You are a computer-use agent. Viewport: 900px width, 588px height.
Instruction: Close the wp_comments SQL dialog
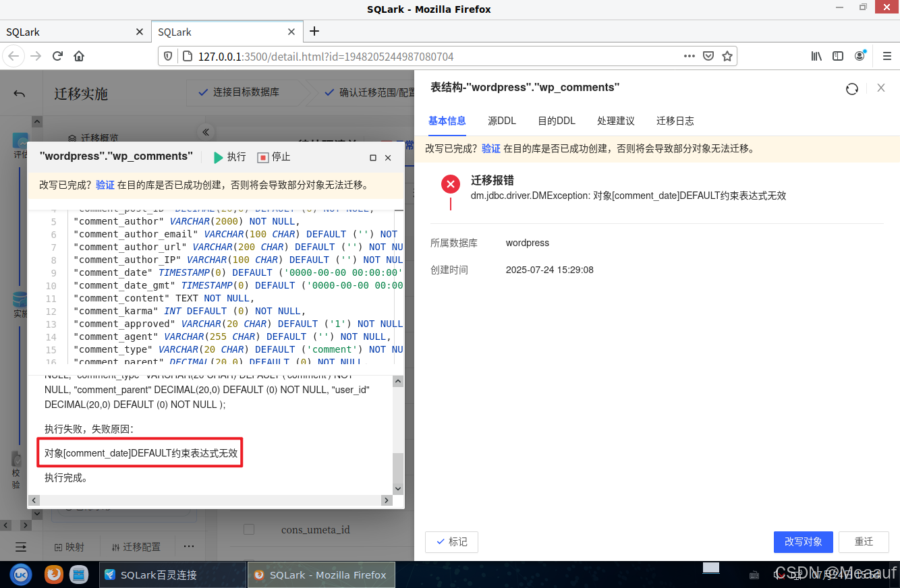pyautogui.click(x=388, y=158)
